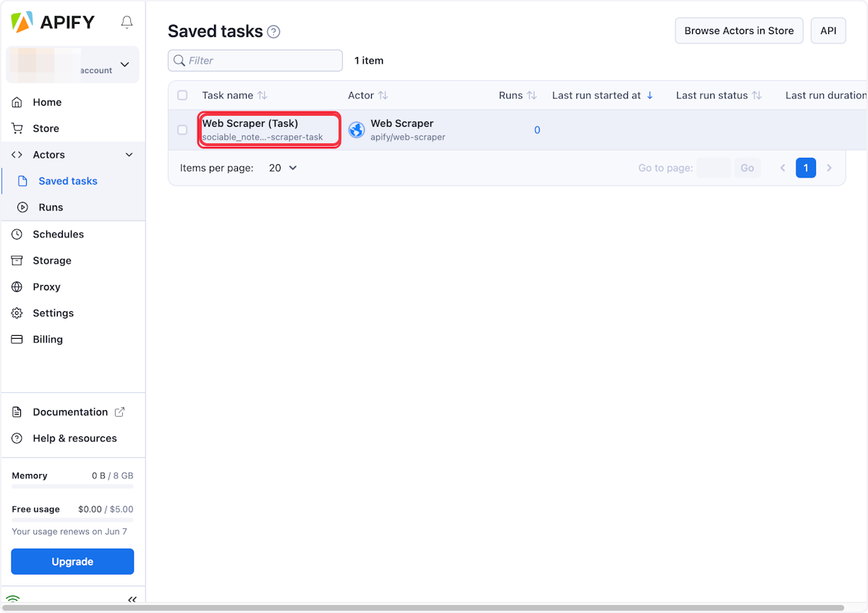Go to next page arrow
Image resolution: width=868 pixels, height=613 pixels.
click(x=829, y=168)
